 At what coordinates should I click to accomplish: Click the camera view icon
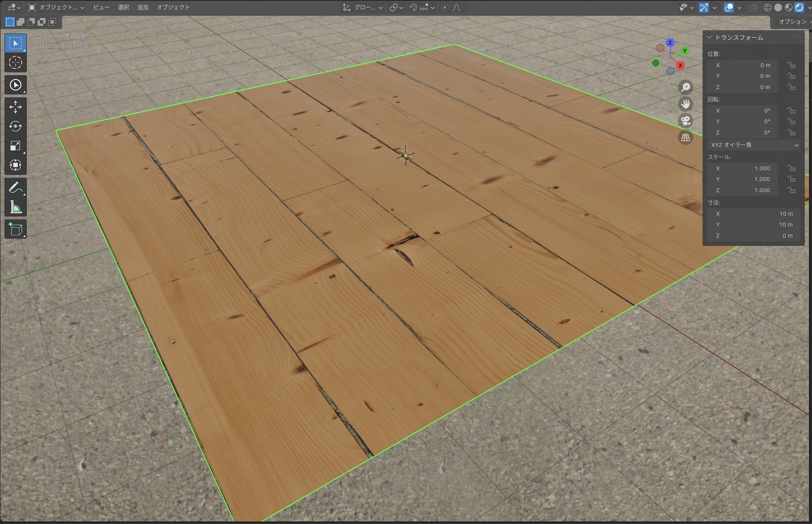click(686, 121)
